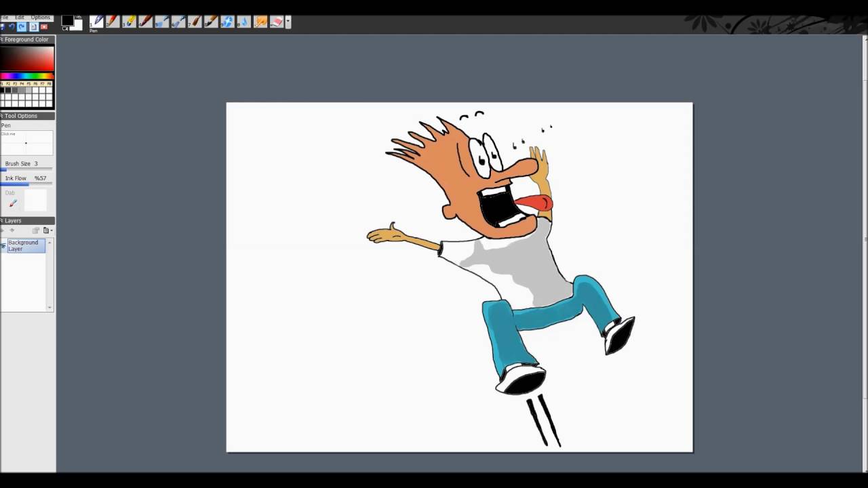Select the brown marker tool numbered 4
The height and width of the screenshot is (488, 868).
click(145, 22)
